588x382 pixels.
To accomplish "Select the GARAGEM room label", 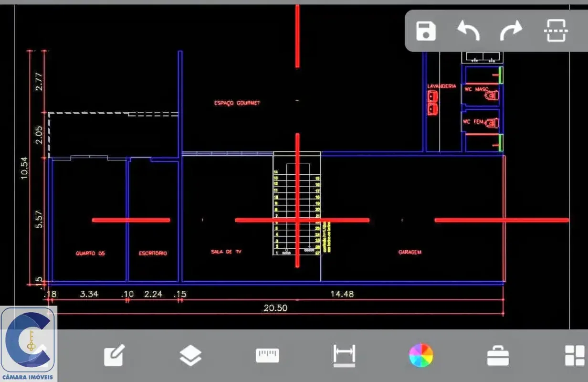I will [410, 252].
